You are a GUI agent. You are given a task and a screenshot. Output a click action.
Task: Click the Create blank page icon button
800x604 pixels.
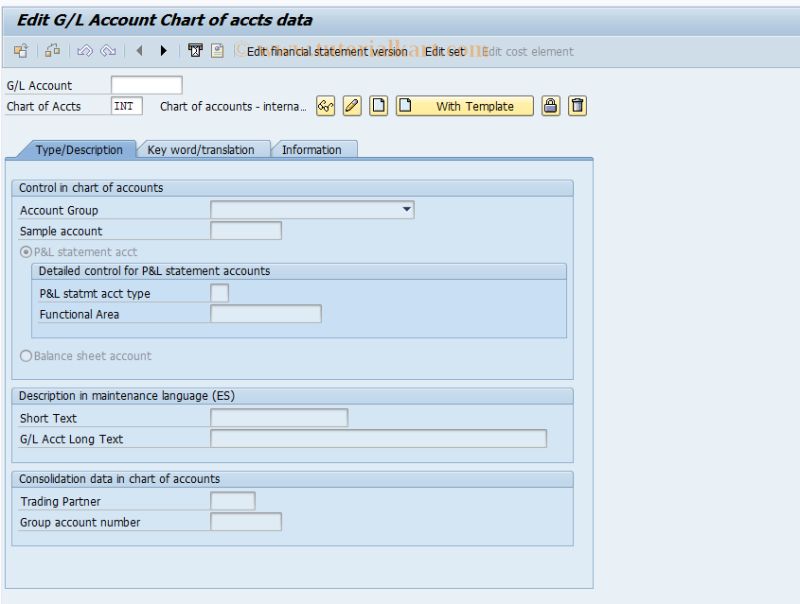[x=379, y=106]
